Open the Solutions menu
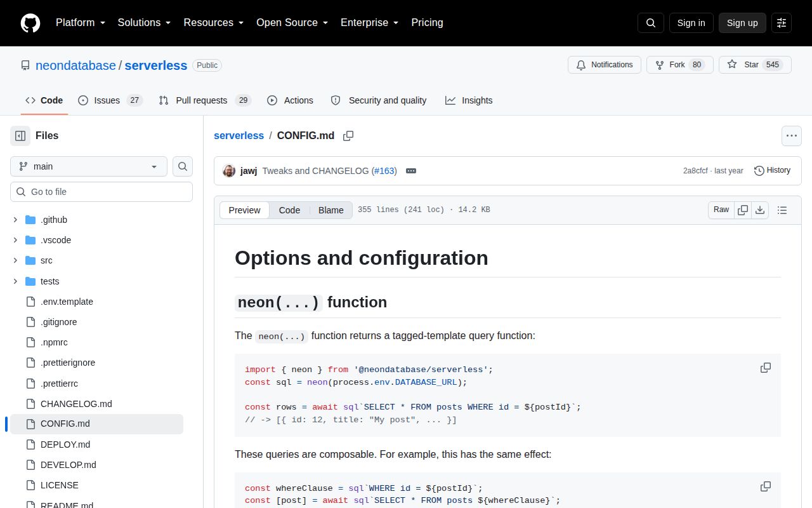Screen dimensions: 812x508 point(144,22)
